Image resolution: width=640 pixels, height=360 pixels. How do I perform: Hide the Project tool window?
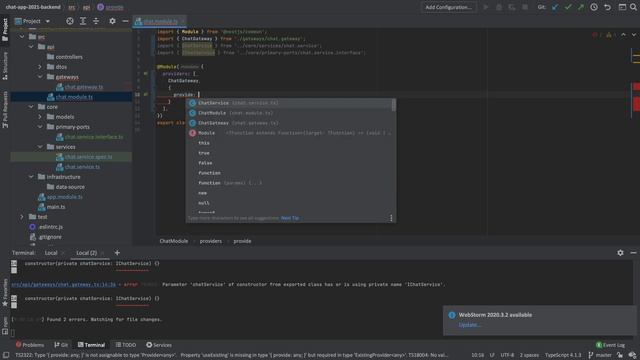(x=125, y=21)
